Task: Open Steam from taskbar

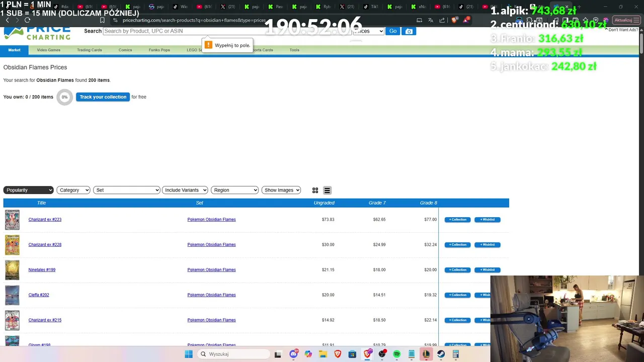Action: click(x=441, y=354)
